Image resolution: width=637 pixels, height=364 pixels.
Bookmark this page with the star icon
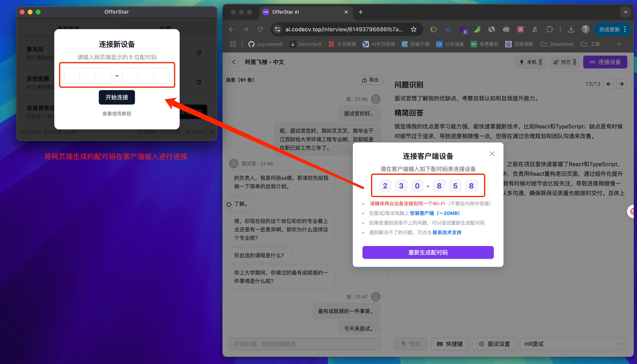click(413, 29)
